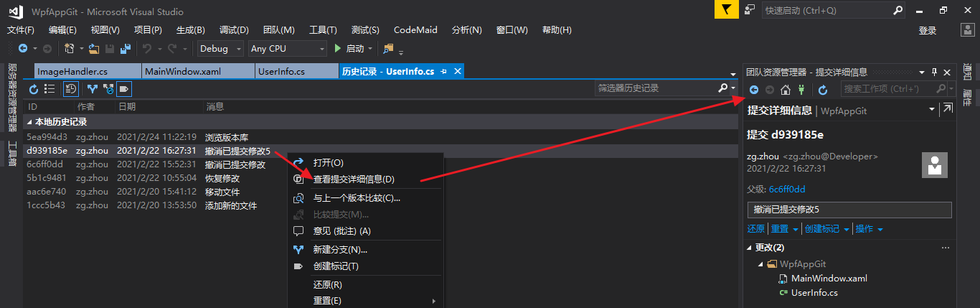Click the green manage connections plug icon
This screenshot has width=980, height=308.
[801, 90]
